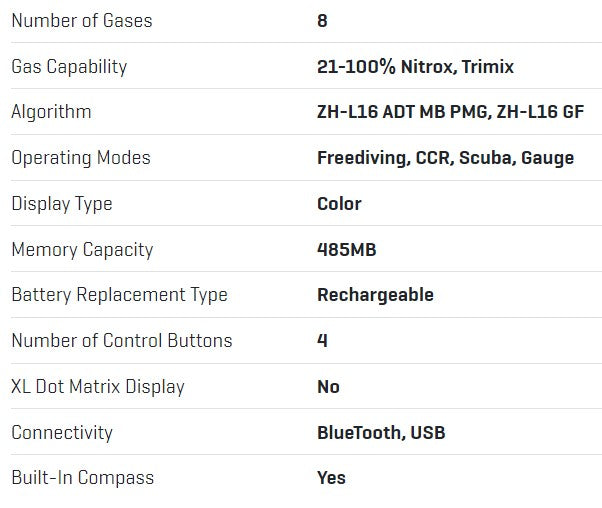
Task: Click the 'Number of Gases' label
Action: [x=82, y=20]
